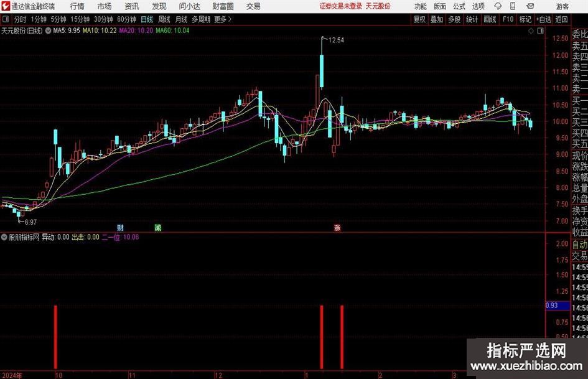This screenshot has width=588, height=379.
Task: Switch to the 15分钟 period tab
Action: [x=80, y=19]
